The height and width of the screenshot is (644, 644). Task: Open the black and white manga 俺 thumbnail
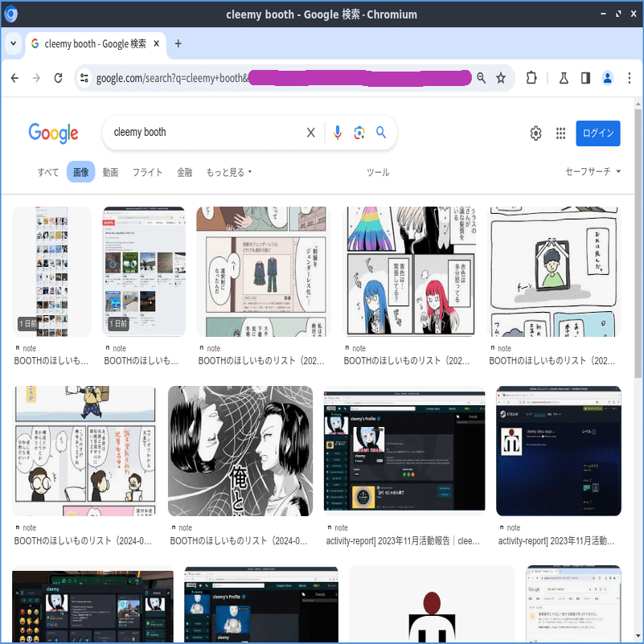pos(240,450)
